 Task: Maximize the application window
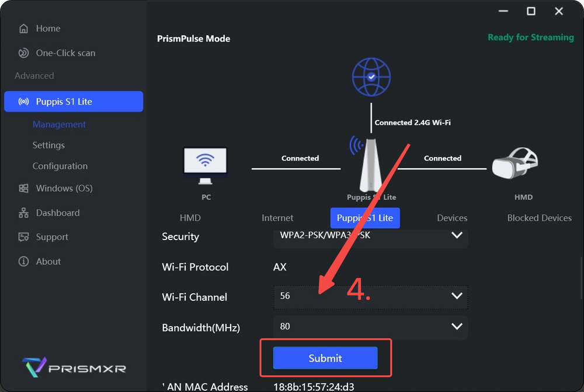tap(531, 11)
